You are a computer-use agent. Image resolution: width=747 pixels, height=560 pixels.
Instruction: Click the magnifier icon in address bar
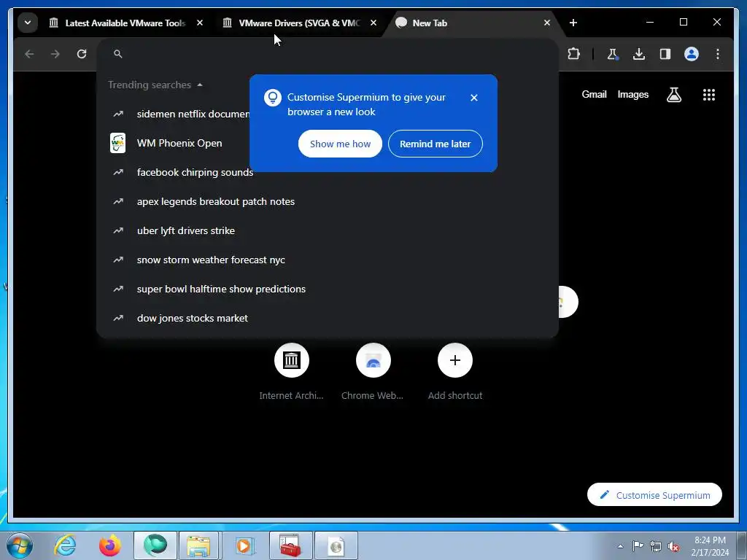[118, 54]
